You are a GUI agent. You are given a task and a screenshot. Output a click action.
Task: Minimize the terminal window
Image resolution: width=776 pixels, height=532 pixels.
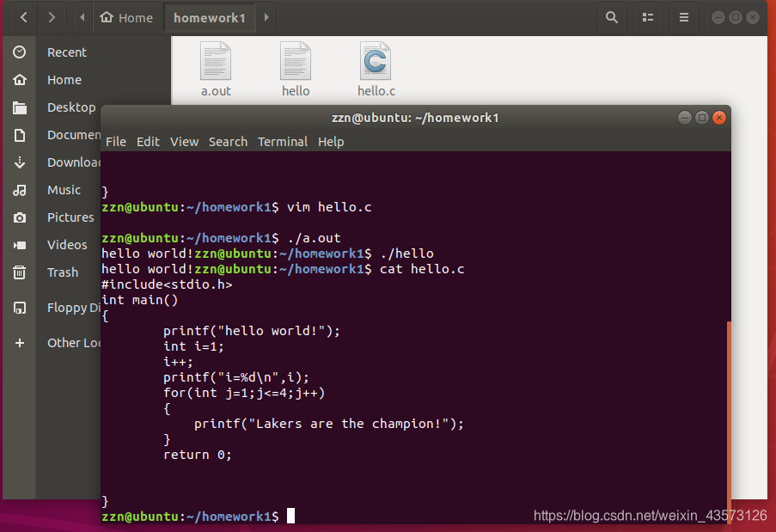(684, 118)
